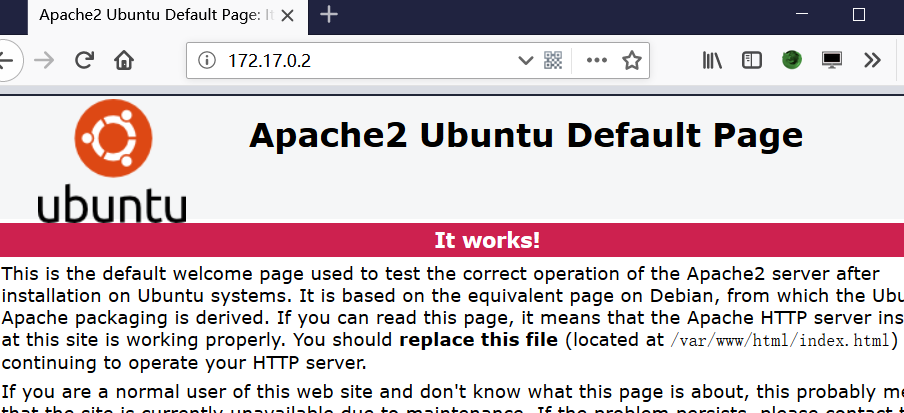Screen dimensions: 904x413
Task: Click the /var/www/html/index.html path text
Action: (x=779, y=340)
